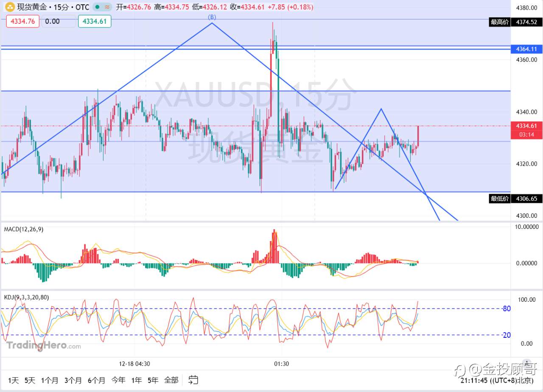543x392 pixels.
Task: Select the 1个月 time range
Action: coord(50,380)
